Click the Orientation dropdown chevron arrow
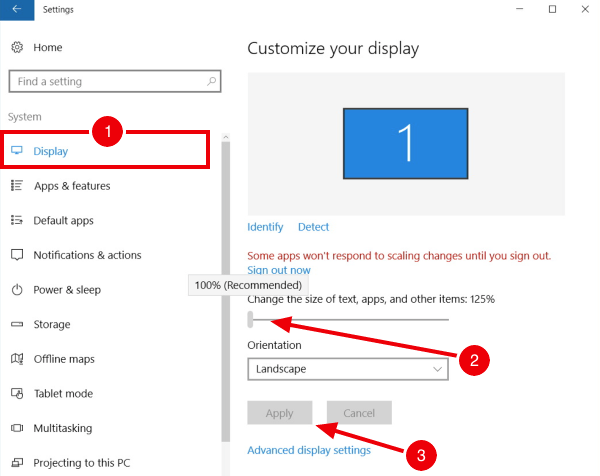 click(x=437, y=369)
